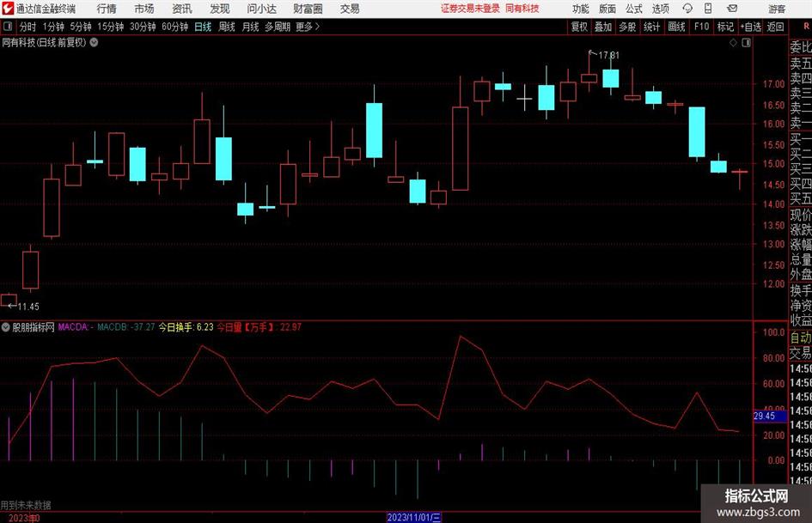Click the mobile phone icon in the title bar
This screenshot has height=523, width=812.
click(708, 9)
